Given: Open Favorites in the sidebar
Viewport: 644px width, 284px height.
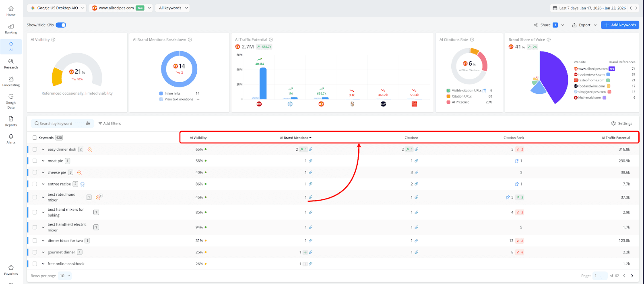Looking at the screenshot, I should (x=11, y=270).
